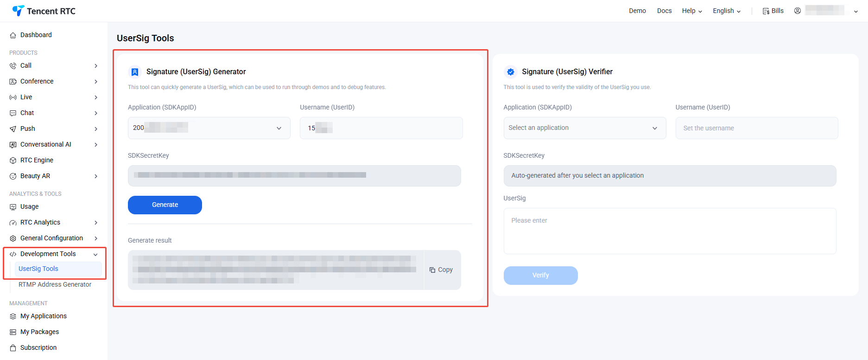This screenshot has height=360, width=868.
Task: Expand the Beauty AR submenu chevron
Action: point(96,176)
